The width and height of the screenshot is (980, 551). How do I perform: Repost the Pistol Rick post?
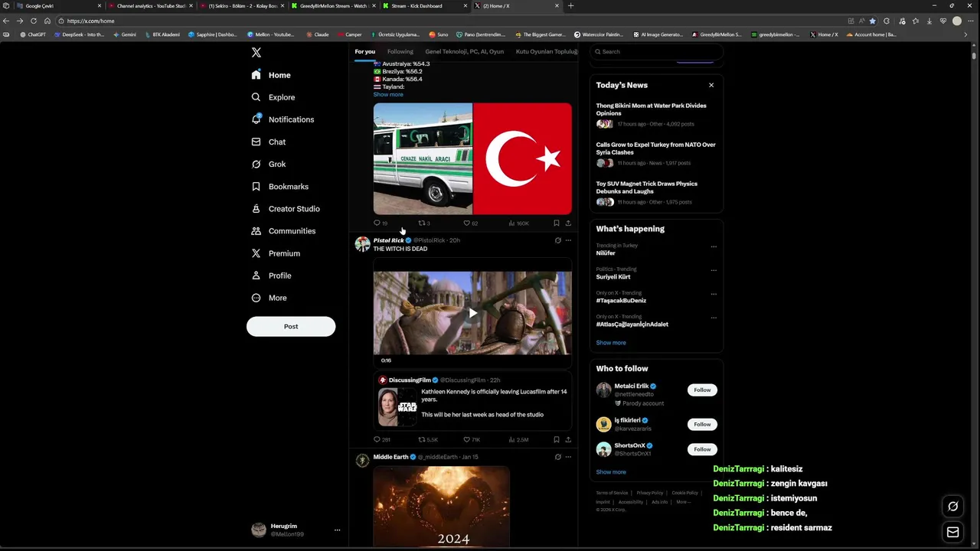point(428,439)
